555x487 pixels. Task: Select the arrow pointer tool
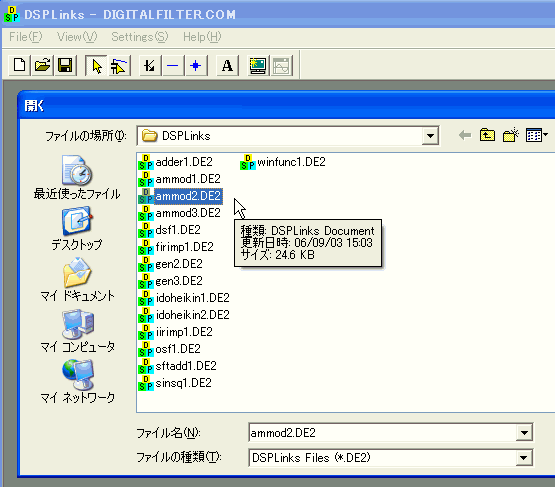pyautogui.click(x=96, y=65)
